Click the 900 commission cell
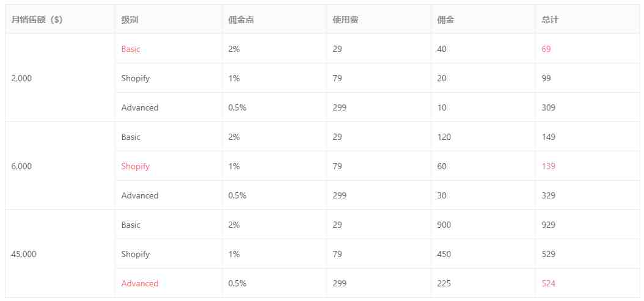This screenshot has height=301, width=644. tap(444, 225)
